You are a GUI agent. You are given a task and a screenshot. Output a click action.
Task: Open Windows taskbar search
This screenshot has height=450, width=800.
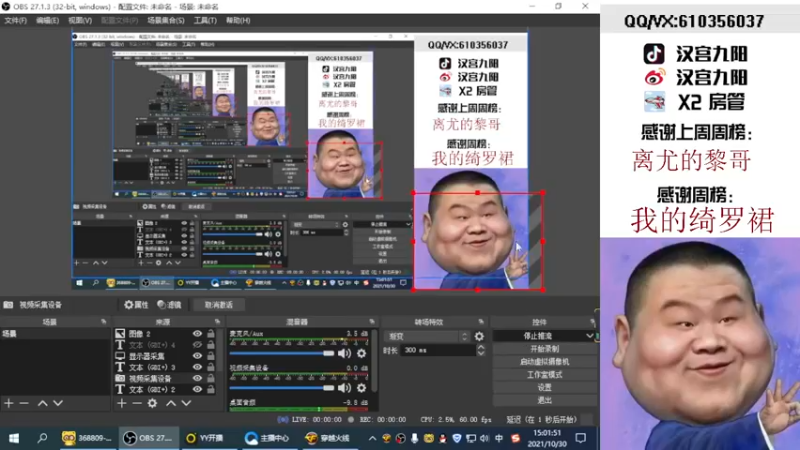point(42,438)
